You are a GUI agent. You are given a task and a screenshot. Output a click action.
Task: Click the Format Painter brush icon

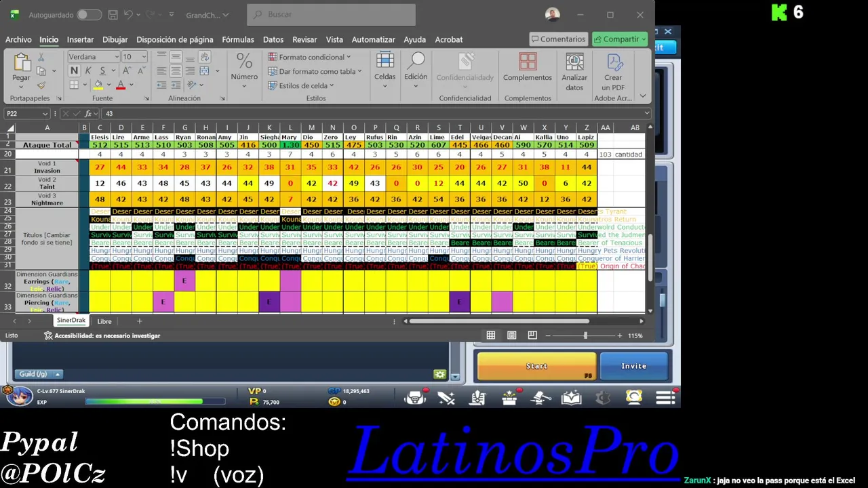41,85
